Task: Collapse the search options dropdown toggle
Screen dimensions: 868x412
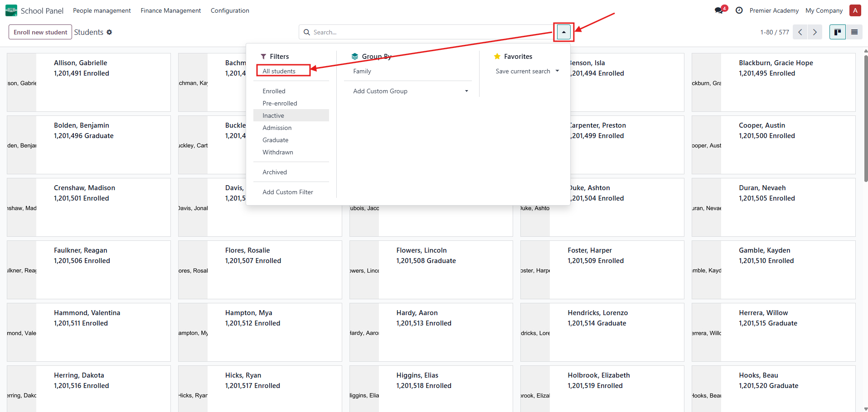Action: point(563,32)
